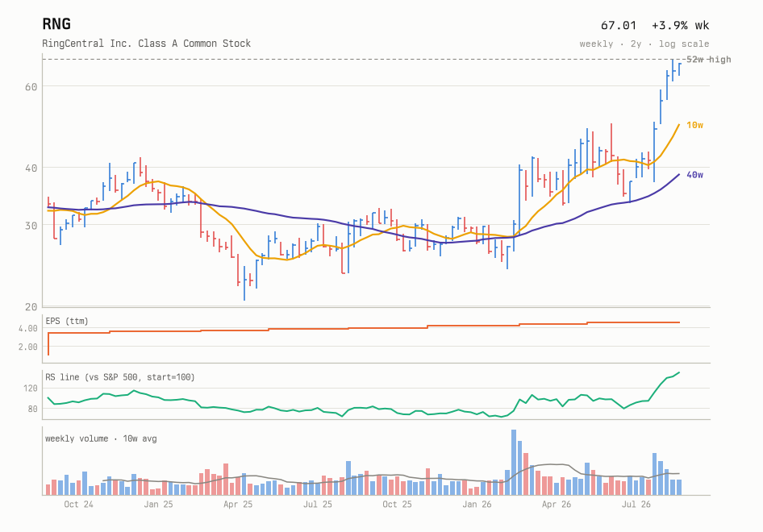Click the 'Jan 25' date axis label
This screenshot has height=532, width=763.
click(158, 505)
